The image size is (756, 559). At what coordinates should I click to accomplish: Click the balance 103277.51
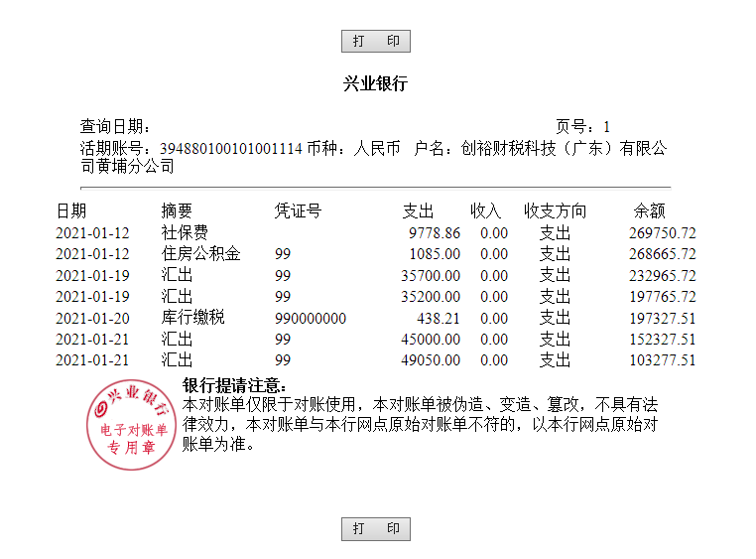click(663, 359)
